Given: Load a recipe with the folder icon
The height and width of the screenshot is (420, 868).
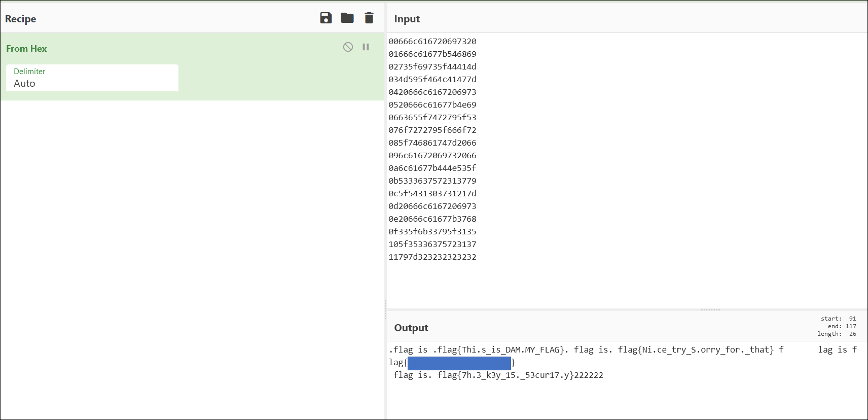Looking at the screenshot, I should click(347, 18).
